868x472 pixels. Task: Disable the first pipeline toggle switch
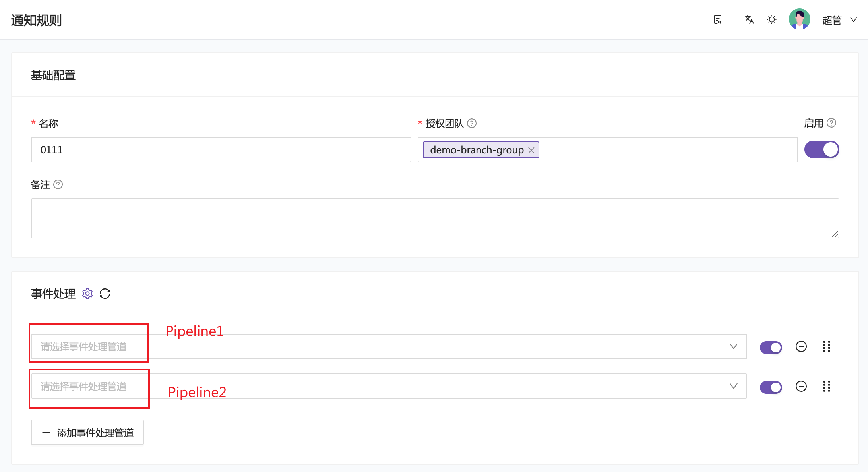[771, 347]
